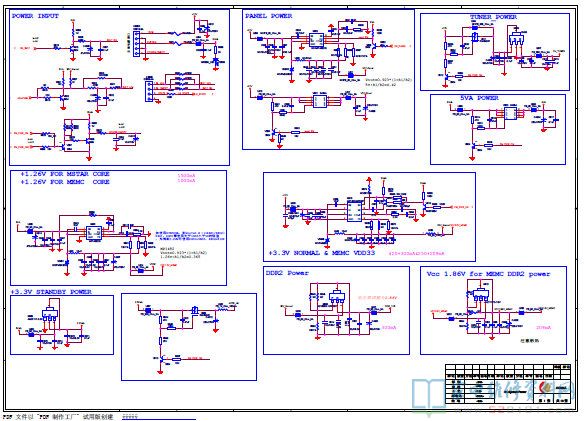Viewport: 584px width, 421px height.
Task: Click the underlined link in the PDF footer
Action: [130, 417]
